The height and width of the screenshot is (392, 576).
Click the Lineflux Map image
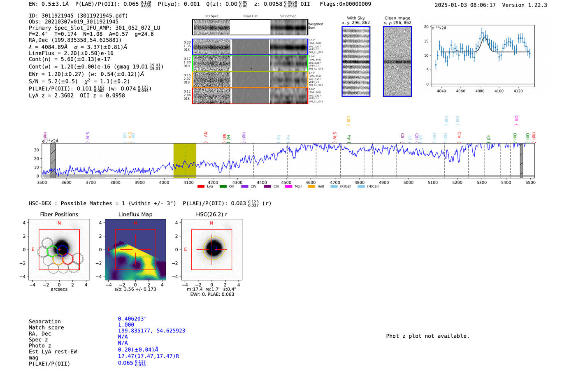pyautogui.click(x=135, y=250)
